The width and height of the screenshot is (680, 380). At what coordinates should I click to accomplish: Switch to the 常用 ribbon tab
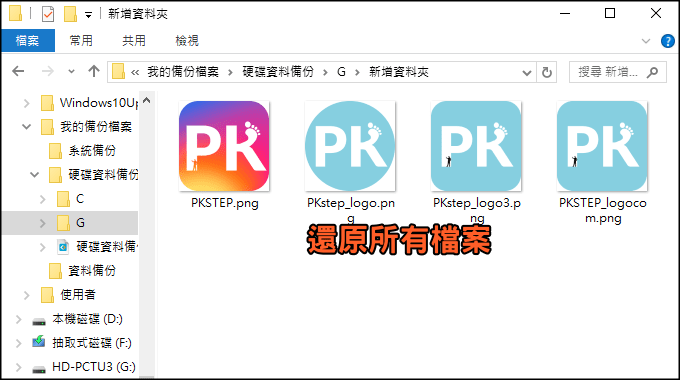(x=81, y=41)
